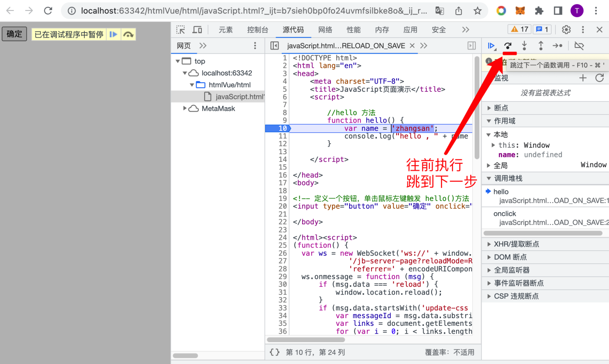609x364 pixels.
Task: Expand the 断点 section
Action: pyautogui.click(x=489, y=108)
